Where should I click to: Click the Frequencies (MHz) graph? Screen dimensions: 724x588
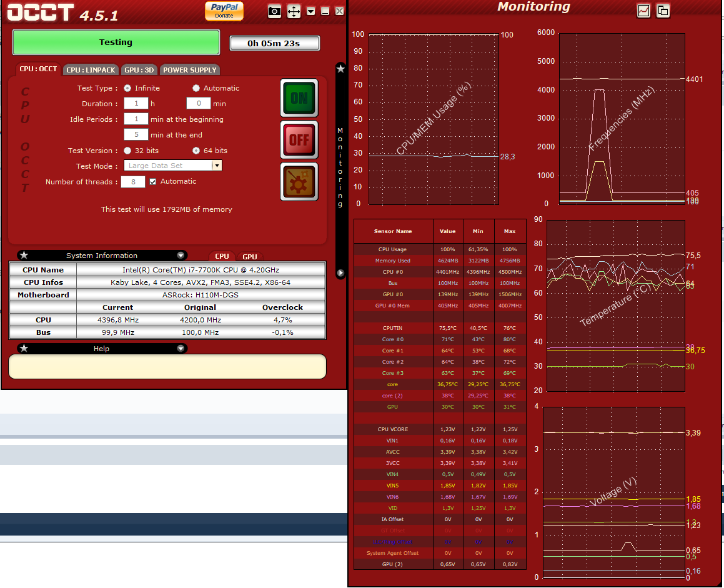[x=622, y=118]
